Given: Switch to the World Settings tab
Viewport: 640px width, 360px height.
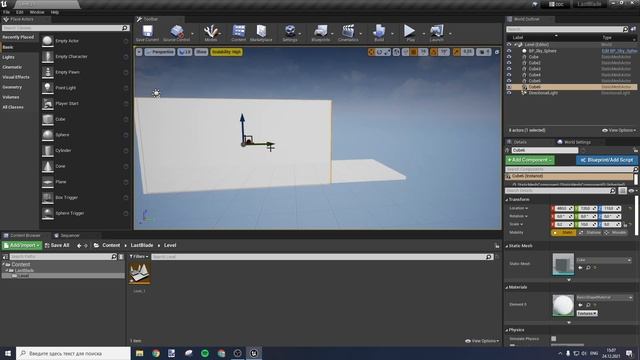Looking at the screenshot, I should 574,142.
